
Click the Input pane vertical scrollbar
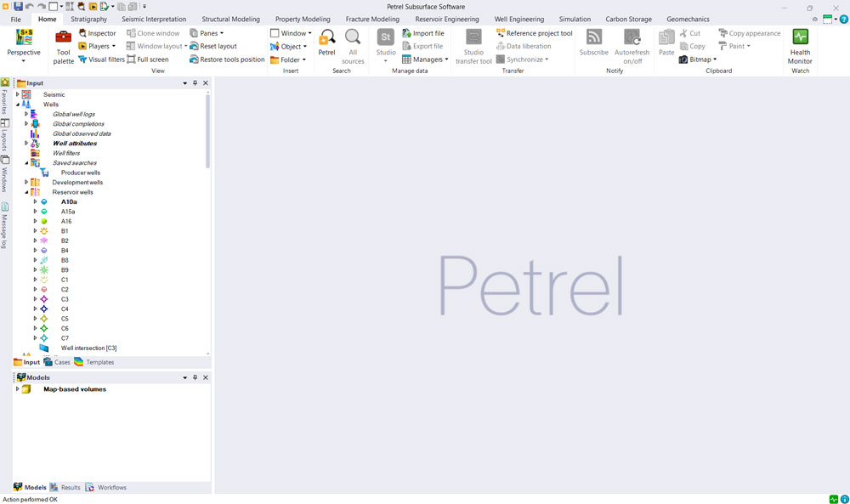click(207, 132)
